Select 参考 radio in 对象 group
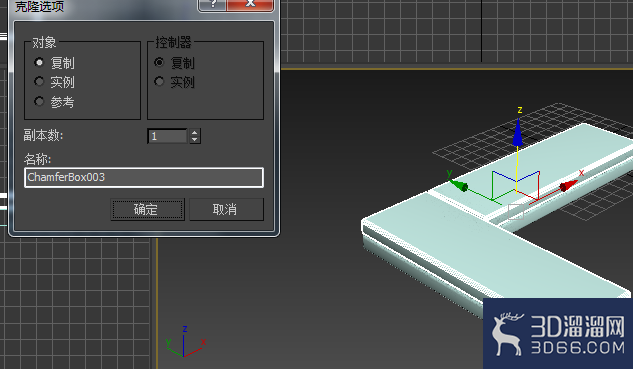Image resolution: width=633 pixels, height=369 pixels. [39, 101]
